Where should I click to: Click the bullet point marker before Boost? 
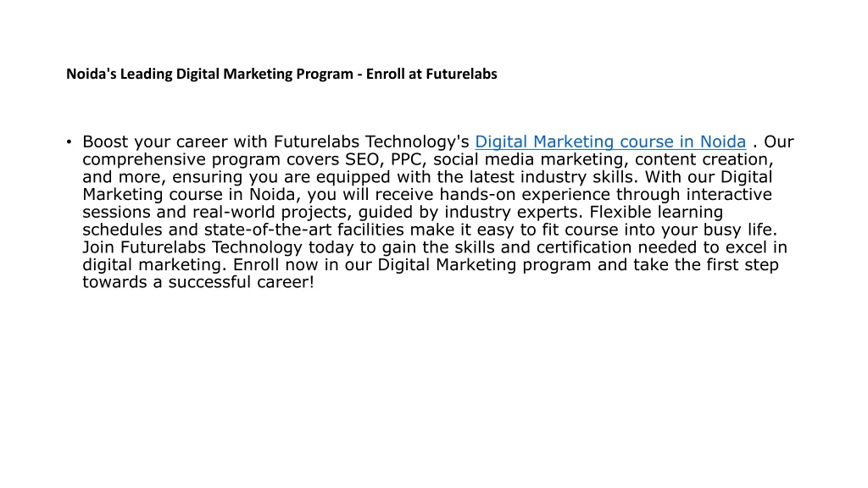click(69, 142)
